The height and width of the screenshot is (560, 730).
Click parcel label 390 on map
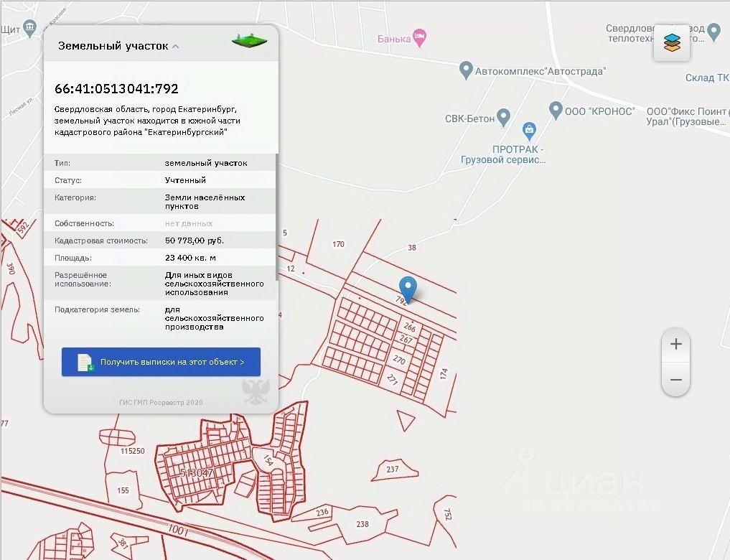click(x=11, y=269)
